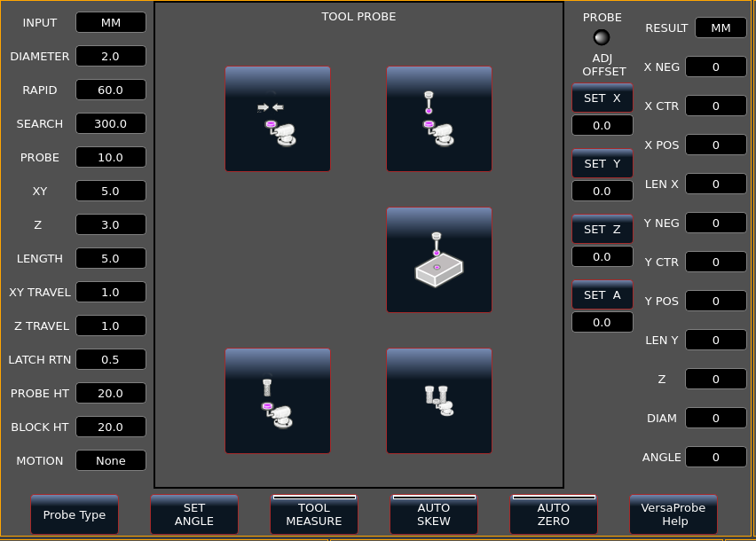Click the LENGTH value field 5.0

[x=111, y=258]
